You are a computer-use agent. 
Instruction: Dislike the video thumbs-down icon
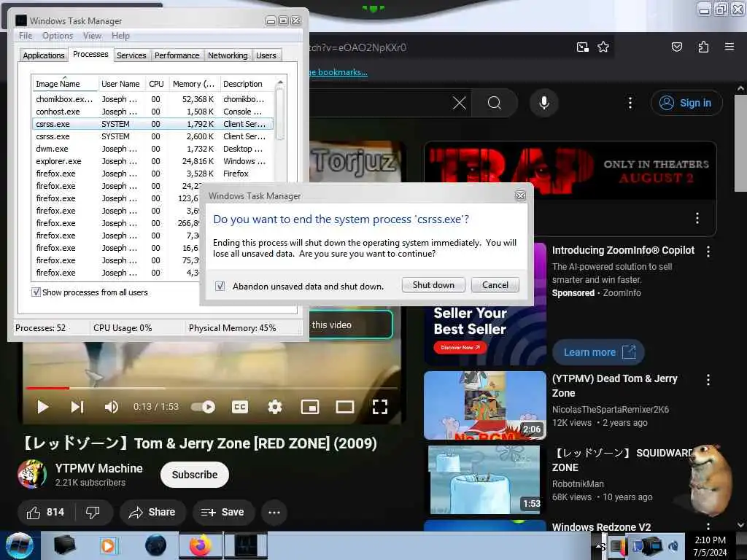point(93,513)
